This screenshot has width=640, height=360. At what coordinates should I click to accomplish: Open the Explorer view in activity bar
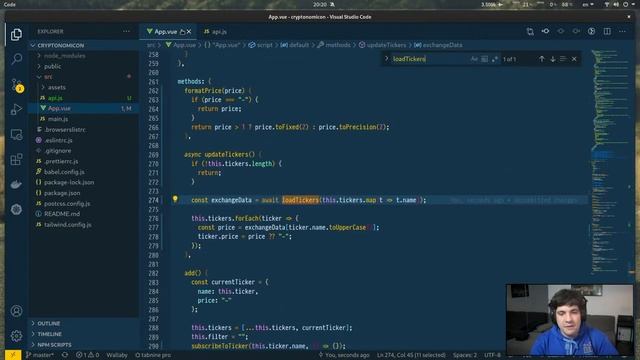16,34
